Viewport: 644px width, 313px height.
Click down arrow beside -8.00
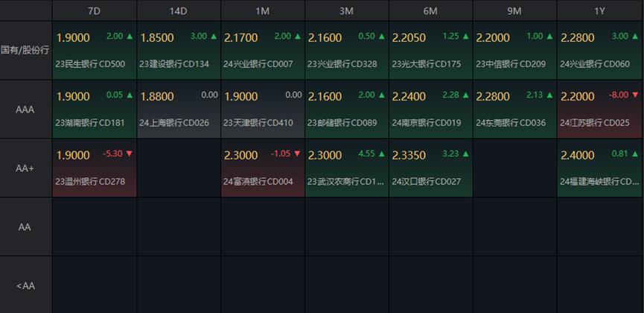point(636,95)
